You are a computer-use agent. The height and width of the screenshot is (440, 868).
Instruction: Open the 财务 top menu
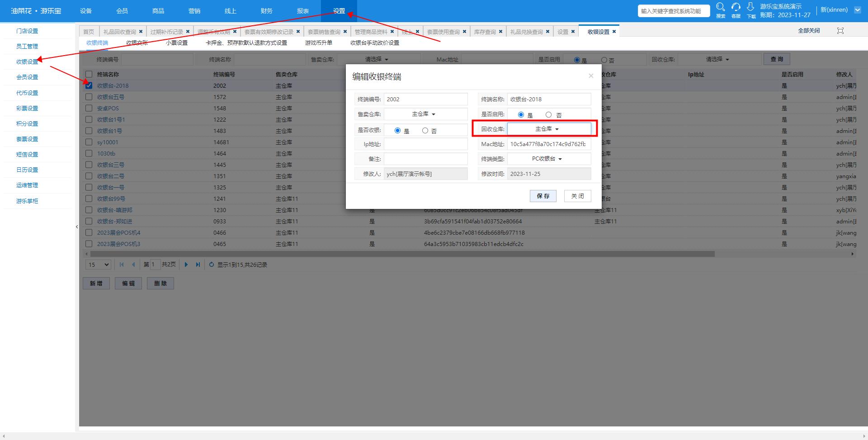tap(267, 11)
